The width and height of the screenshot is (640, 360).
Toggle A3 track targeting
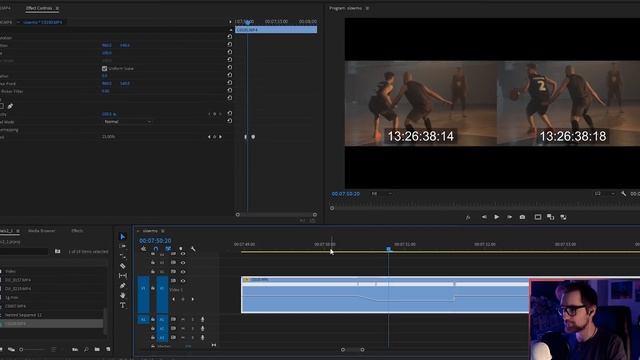[162, 338]
